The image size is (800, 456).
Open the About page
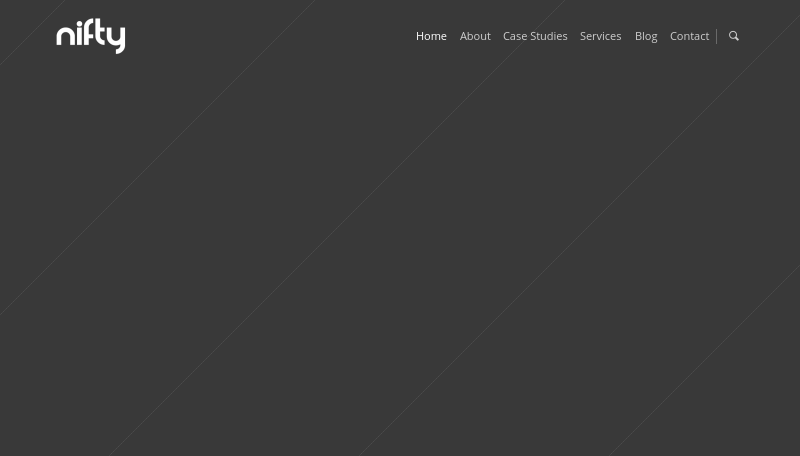[475, 36]
